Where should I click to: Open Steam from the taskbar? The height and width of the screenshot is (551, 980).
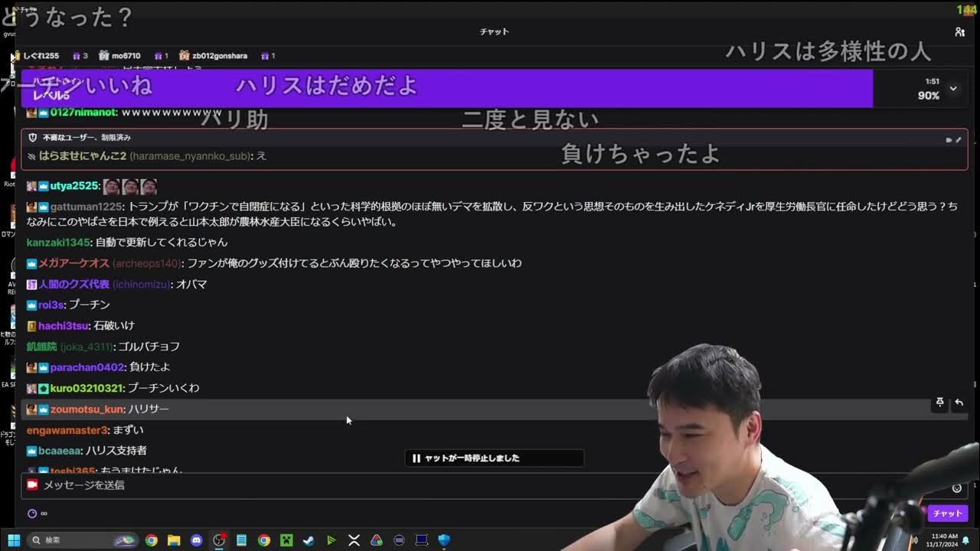coord(309,540)
